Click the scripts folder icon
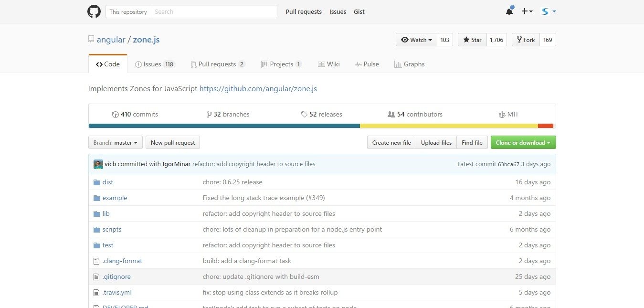The width and height of the screenshot is (644, 308). pyautogui.click(x=96, y=230)
